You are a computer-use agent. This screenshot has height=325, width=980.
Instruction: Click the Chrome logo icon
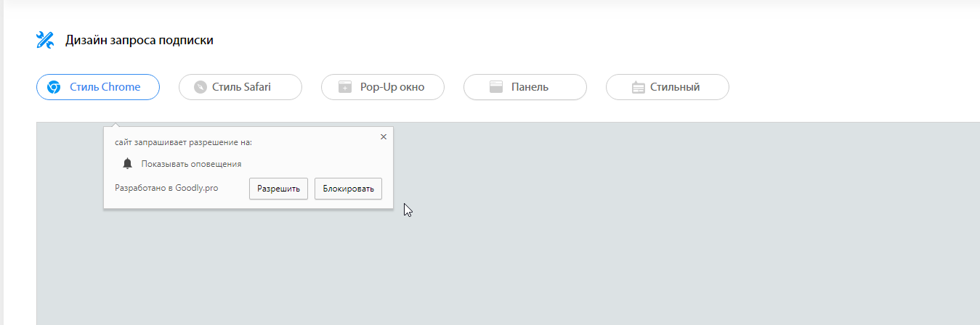54,87
